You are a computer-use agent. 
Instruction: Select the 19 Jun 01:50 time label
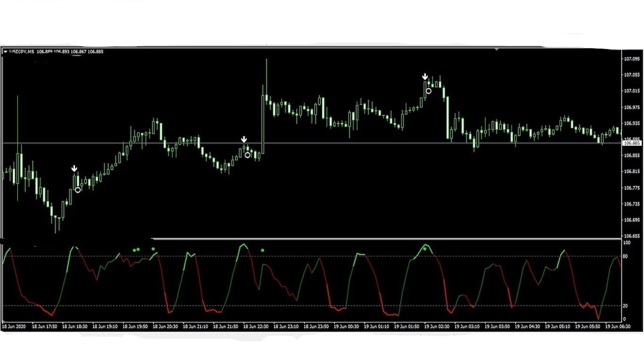pyautogui.click(x=406, y=326)
